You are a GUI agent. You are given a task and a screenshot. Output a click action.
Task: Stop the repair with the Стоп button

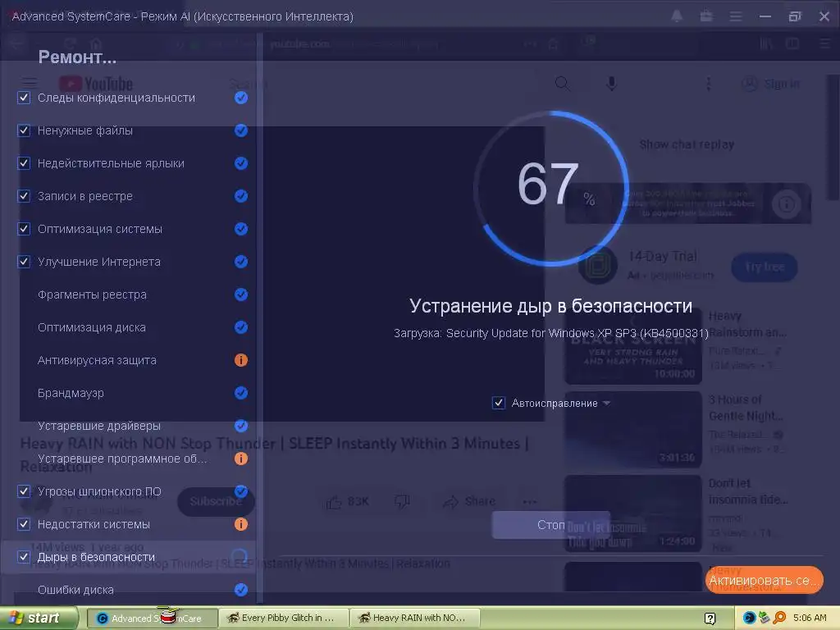[550, 525]
